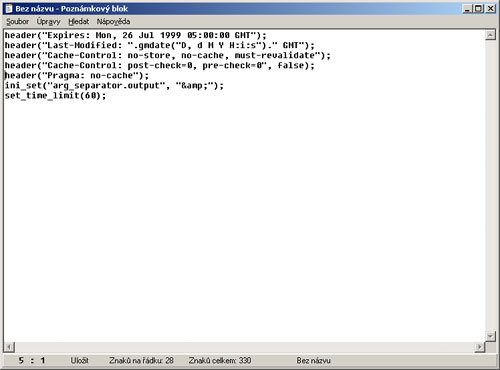The width and height of the screenshot is (500, 370).
Task: Maximize the Poznámkový blok window
Action: [x=478, y=8]
